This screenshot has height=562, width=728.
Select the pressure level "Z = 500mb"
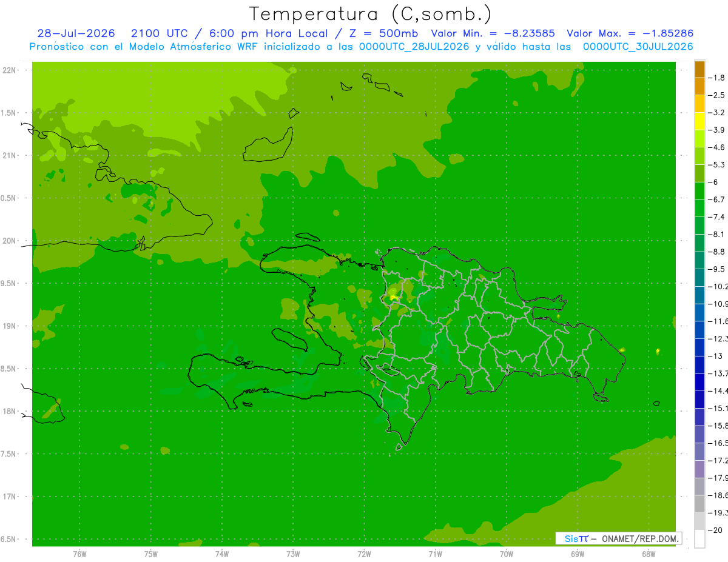[x=380, y=33]
